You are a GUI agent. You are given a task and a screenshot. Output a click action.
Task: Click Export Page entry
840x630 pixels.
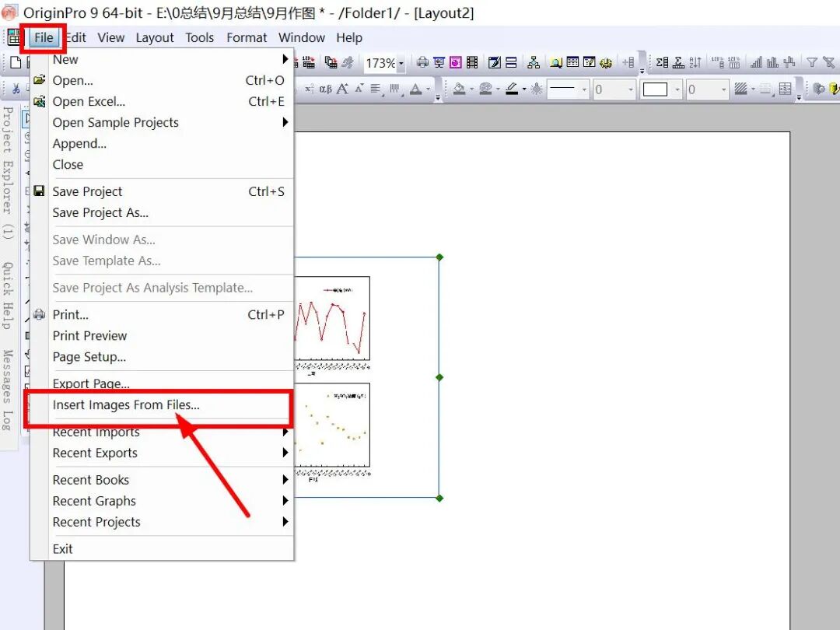tap(161, 383)
